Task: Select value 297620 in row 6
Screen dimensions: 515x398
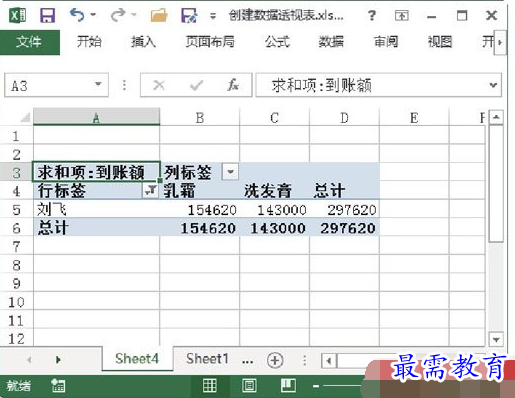Action: pos(344,228)
